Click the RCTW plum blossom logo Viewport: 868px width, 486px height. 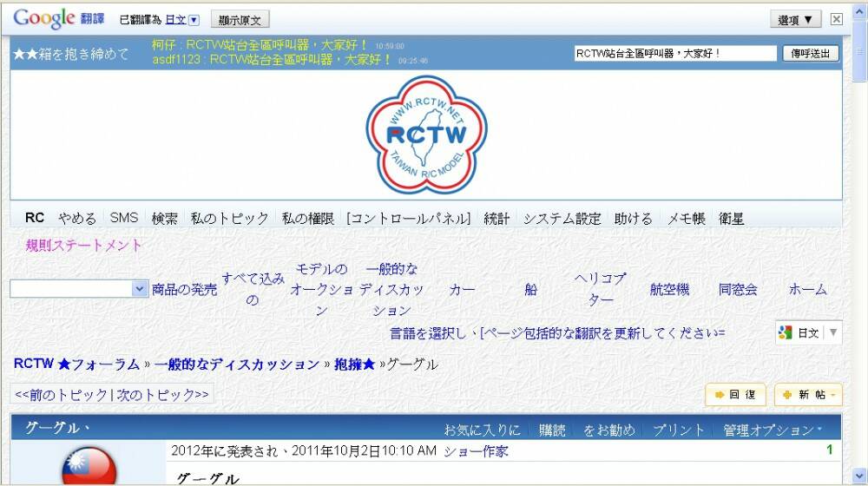[x=426, y=135]
